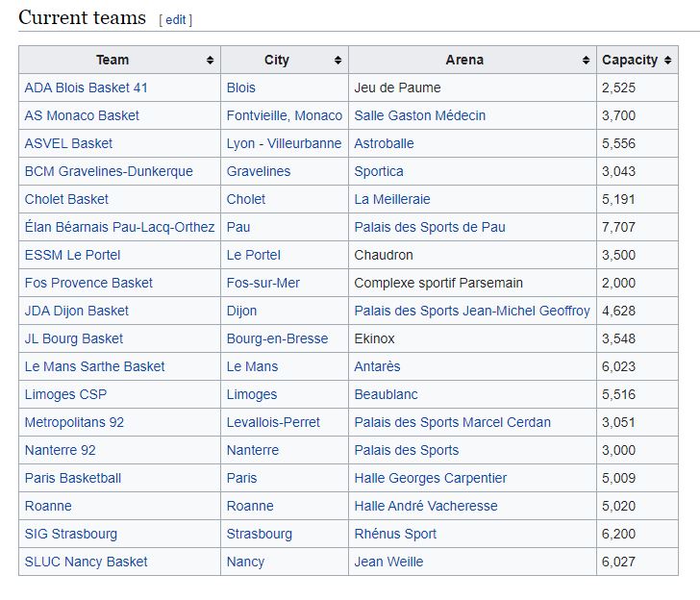Sort Capacity column via arrow icon
The width and height of the screenshot is (700, 600).
pyautogui.click(x=668, y=61)
